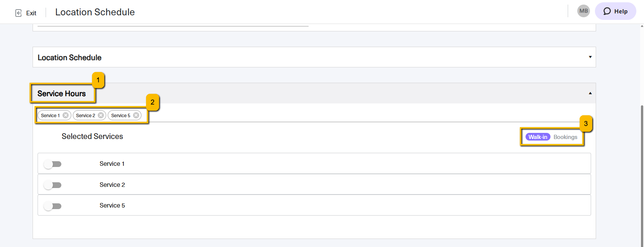This screenshot has width=644, height=247.
Task: Remove the Service 5 chip
Action: click(x=136, y=115)
